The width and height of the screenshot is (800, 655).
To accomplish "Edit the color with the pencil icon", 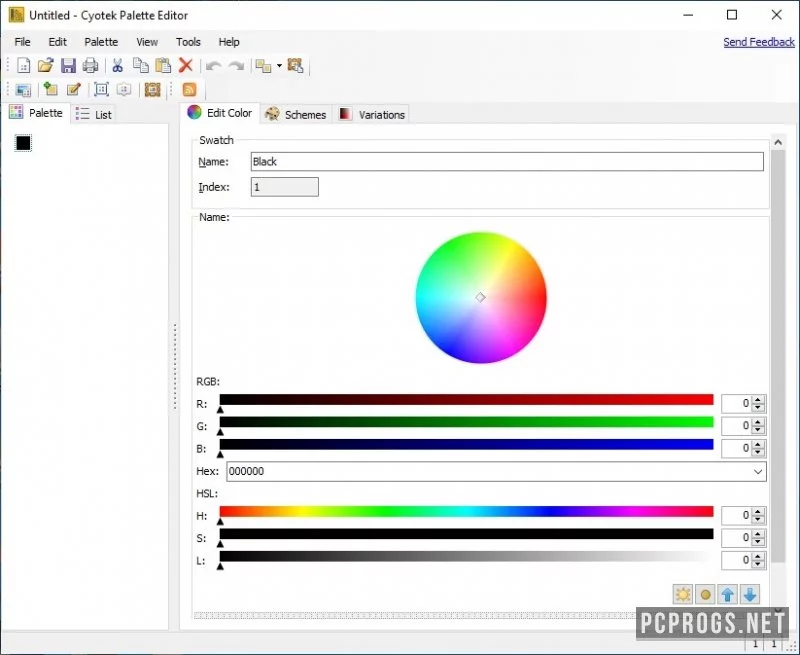I will [73, 89].
